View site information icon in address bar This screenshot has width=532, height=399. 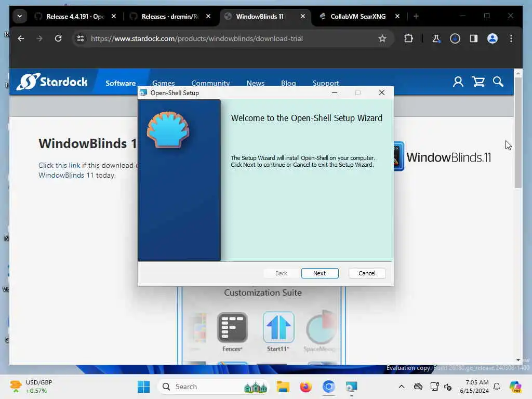[81, 38]
